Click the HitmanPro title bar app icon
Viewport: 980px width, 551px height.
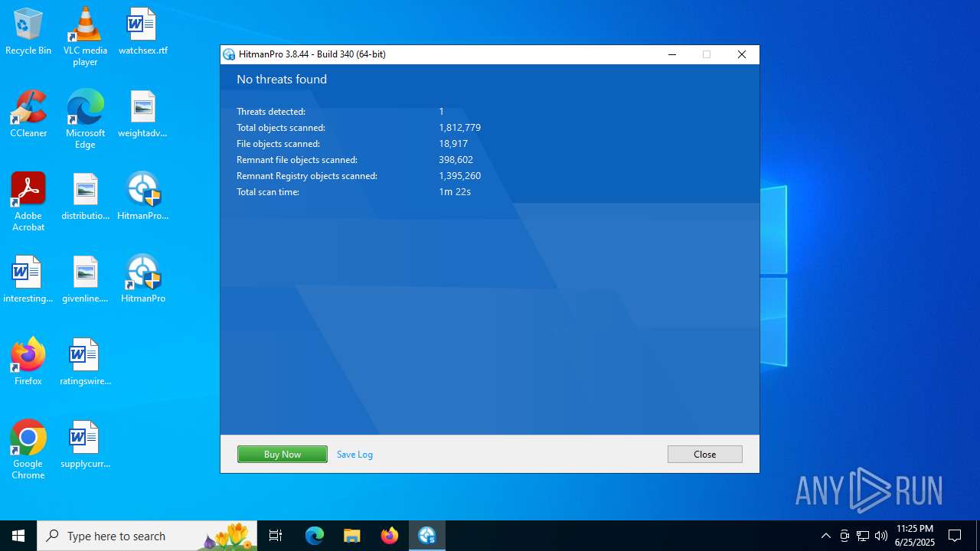point(229,54)
